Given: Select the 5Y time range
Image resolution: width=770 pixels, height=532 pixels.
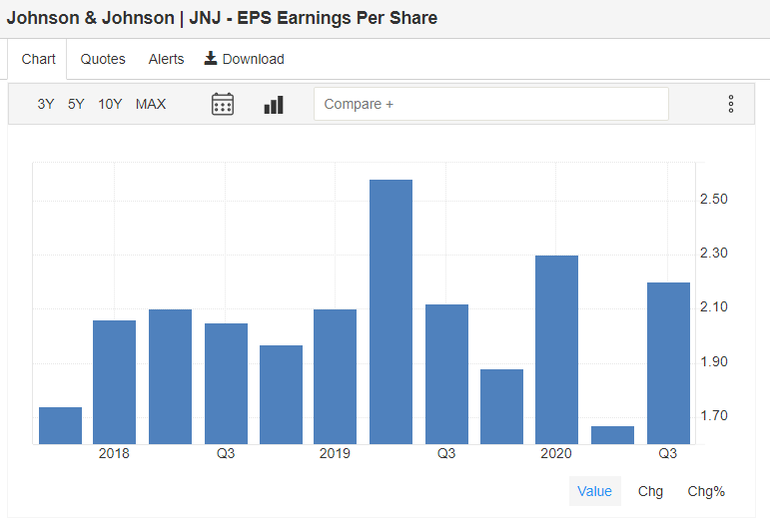Looking at the screenshot, I should pos(76,104).
